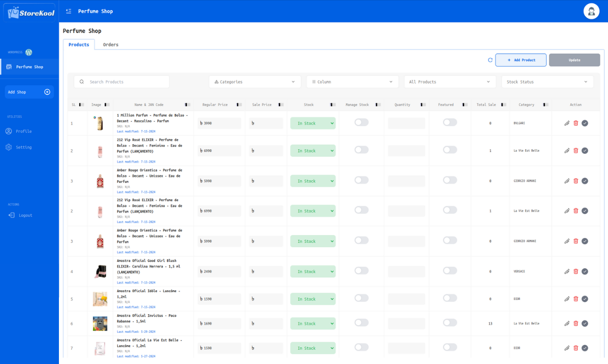Edit the Idôle Lancôme sample product
The height and width of the screenshot is (364, 608).
567,299
